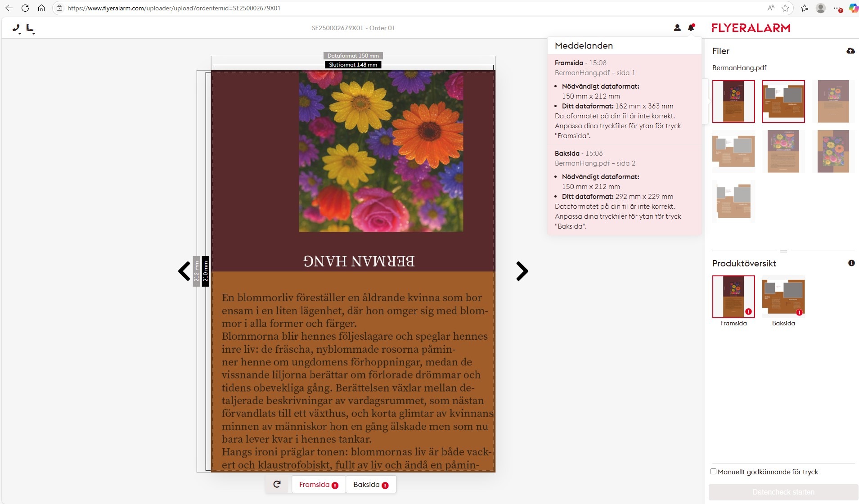Open the phone contact dropdown

[17, 28]
